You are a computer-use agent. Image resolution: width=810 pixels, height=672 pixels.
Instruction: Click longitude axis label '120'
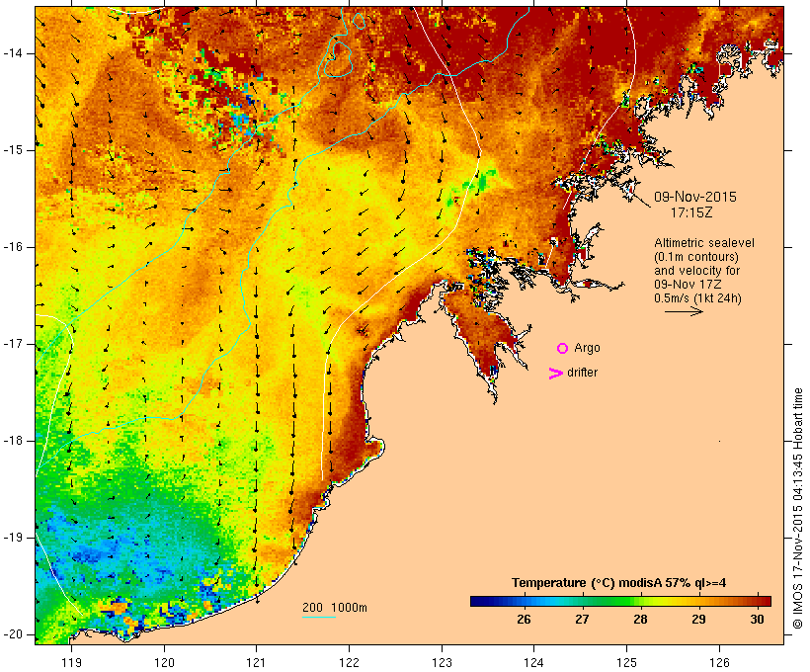[x=164, y=662]
